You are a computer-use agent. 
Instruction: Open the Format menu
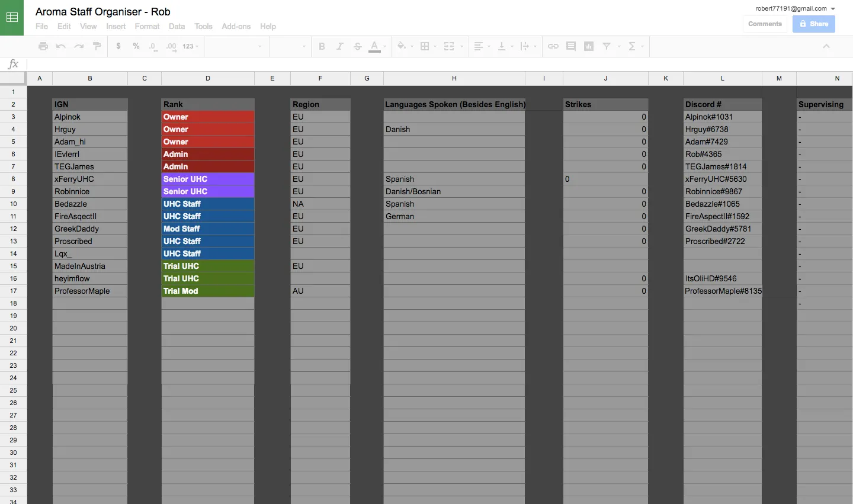tap(147, 27)
